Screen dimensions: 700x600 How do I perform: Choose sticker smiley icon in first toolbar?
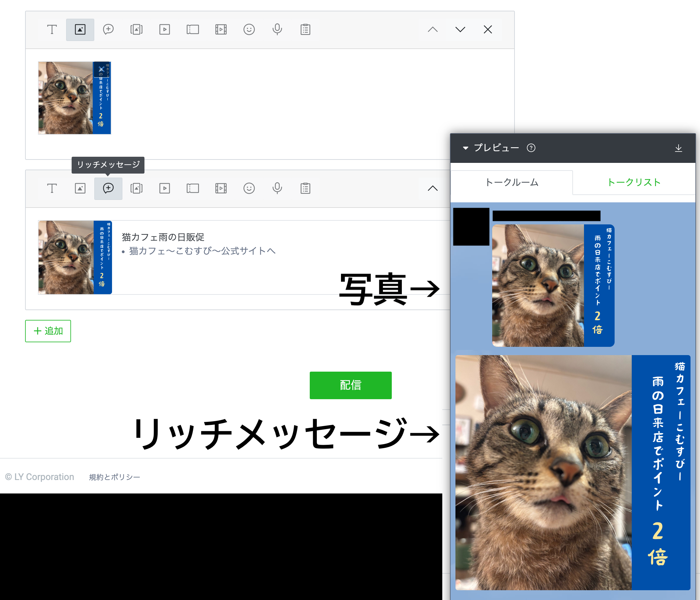[x=249, y=30]
